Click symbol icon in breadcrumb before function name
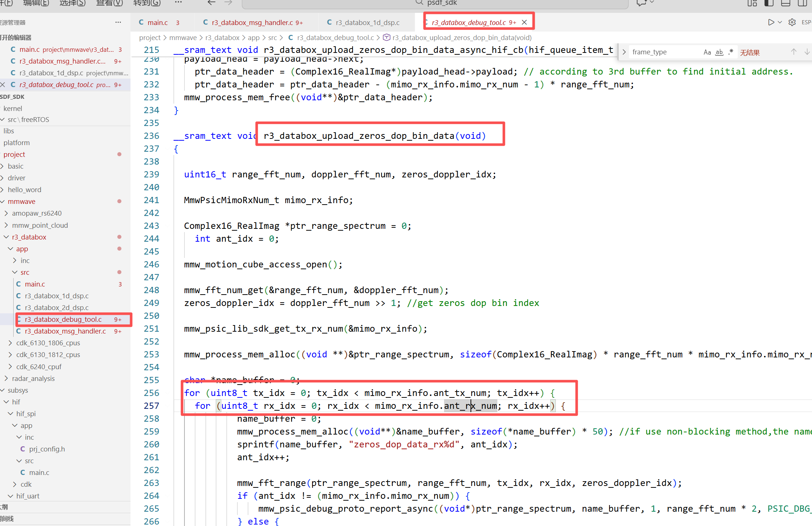Image resolution: width=812 pixels, height=526 pixels. pos(386,37)
